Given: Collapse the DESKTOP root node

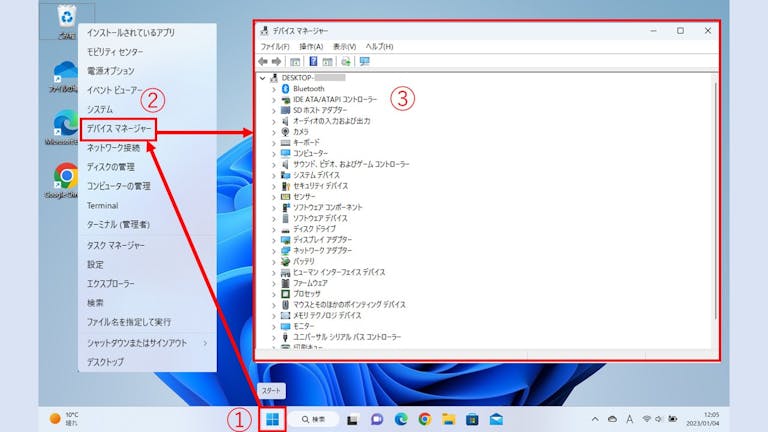Looking at the screenshot, I should [x=263, y=78].
